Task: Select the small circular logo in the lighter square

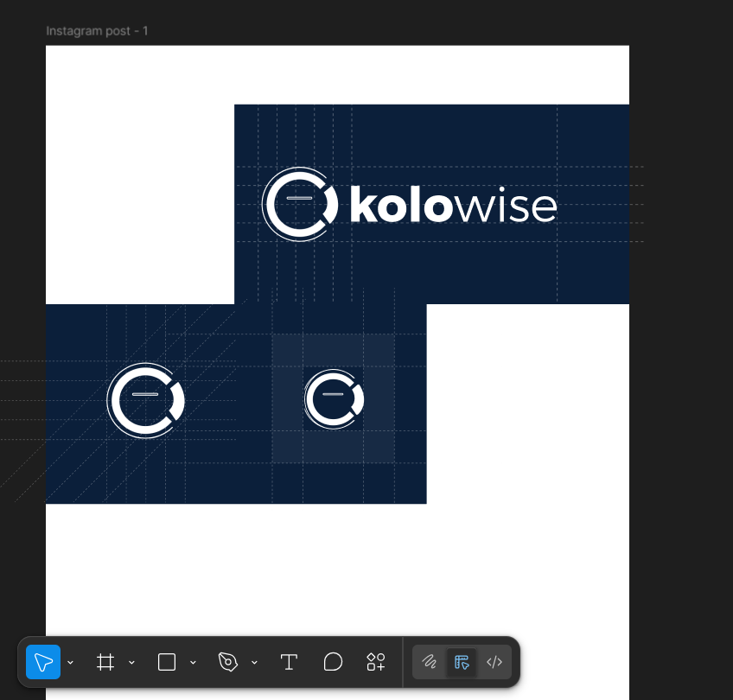Action: [x=334, y=399]
